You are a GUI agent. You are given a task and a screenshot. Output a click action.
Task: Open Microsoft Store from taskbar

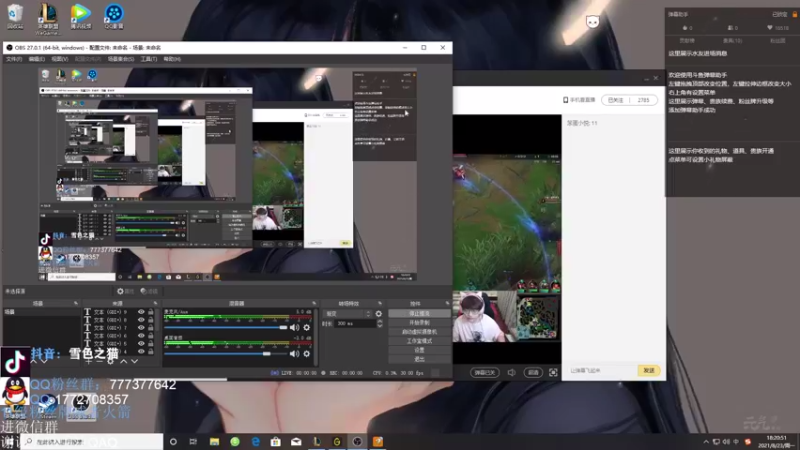pos(276,441)
